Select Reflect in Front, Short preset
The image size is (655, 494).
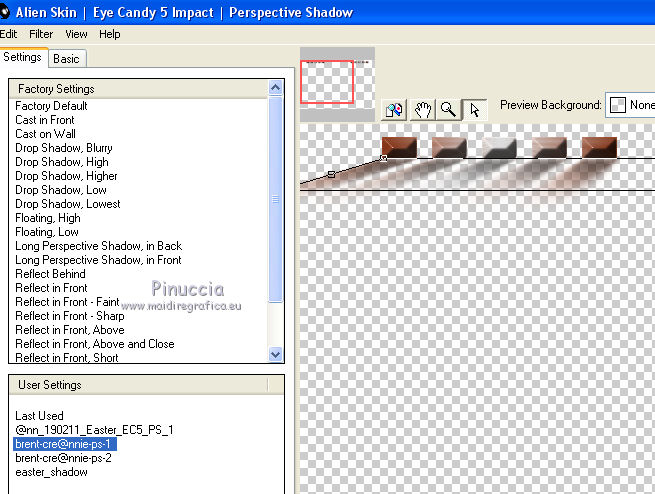coord(67,357)
